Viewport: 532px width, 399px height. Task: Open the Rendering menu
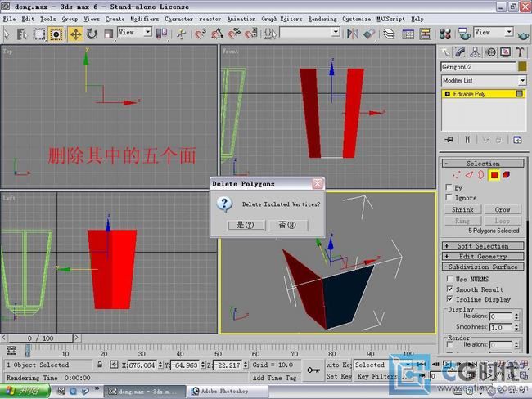(x=322, y=19)
